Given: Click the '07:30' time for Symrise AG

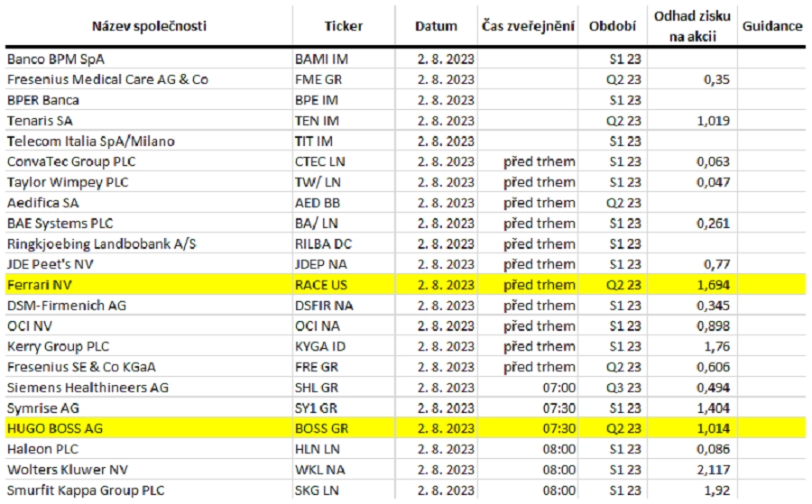Looking at the screenshot, I should [x=558, y=408].
